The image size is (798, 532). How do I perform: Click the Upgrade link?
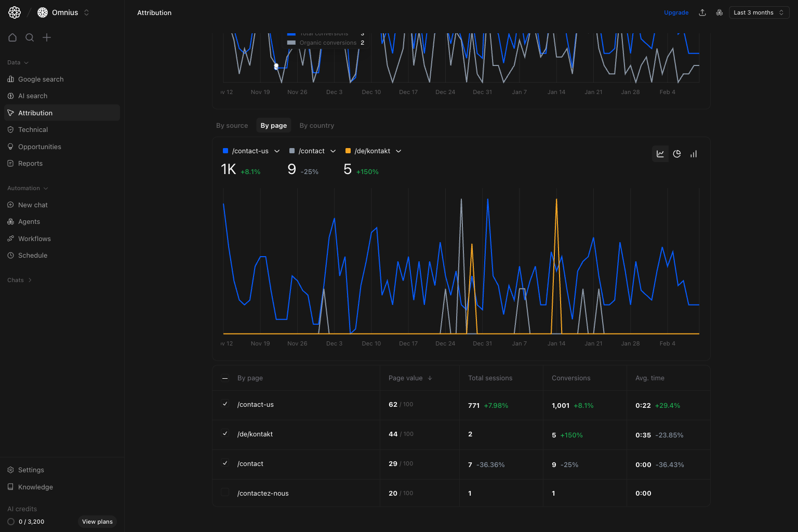click(676, 12)
